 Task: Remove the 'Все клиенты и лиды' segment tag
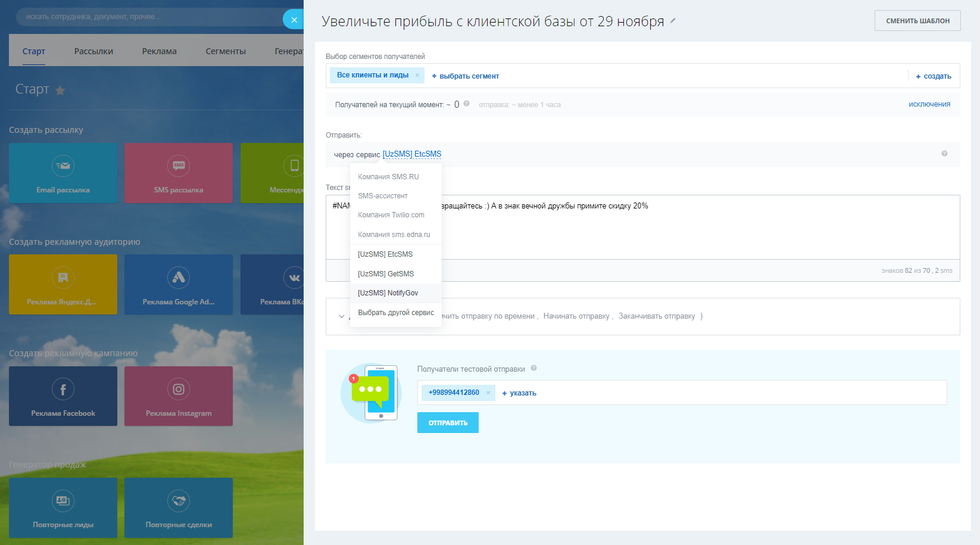click(417, 75)
